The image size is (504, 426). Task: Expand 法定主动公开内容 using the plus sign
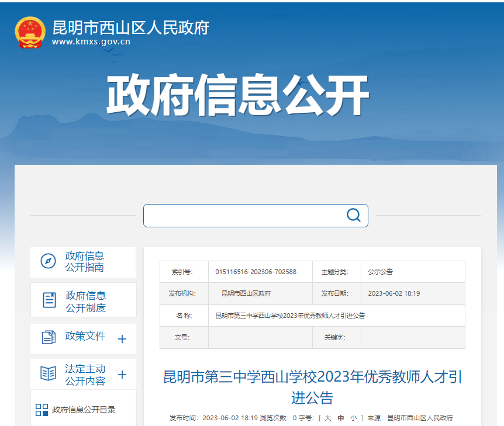pyautogui.click(x=122, y=375)
